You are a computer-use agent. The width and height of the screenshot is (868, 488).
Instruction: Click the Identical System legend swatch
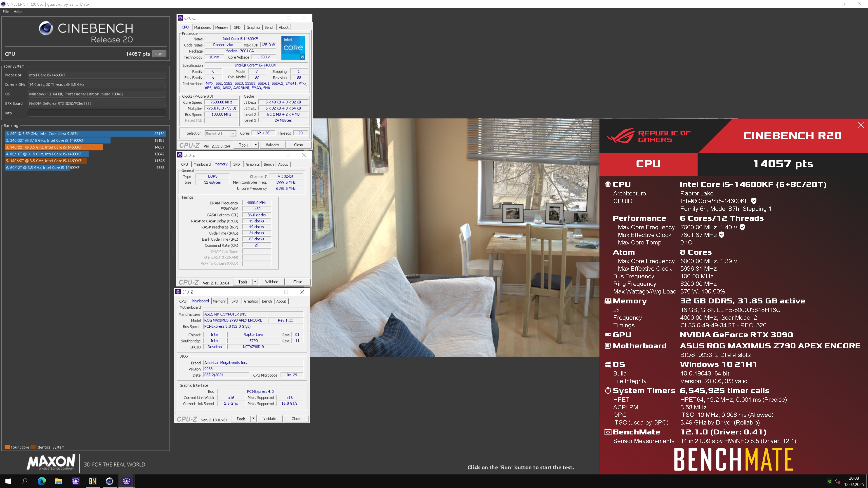click(x=33, y=447)
